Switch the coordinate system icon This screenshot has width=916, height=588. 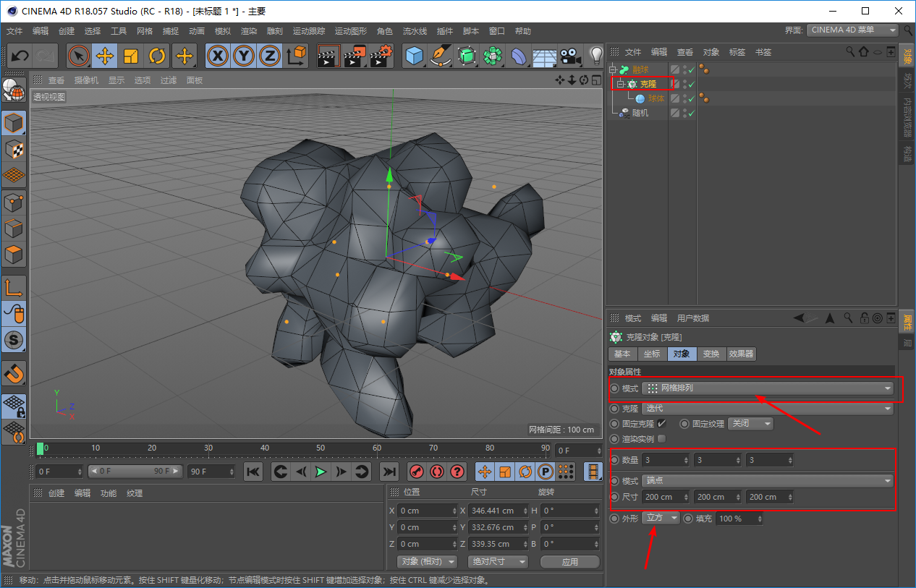pyautogui.click(x=296, y=56)
